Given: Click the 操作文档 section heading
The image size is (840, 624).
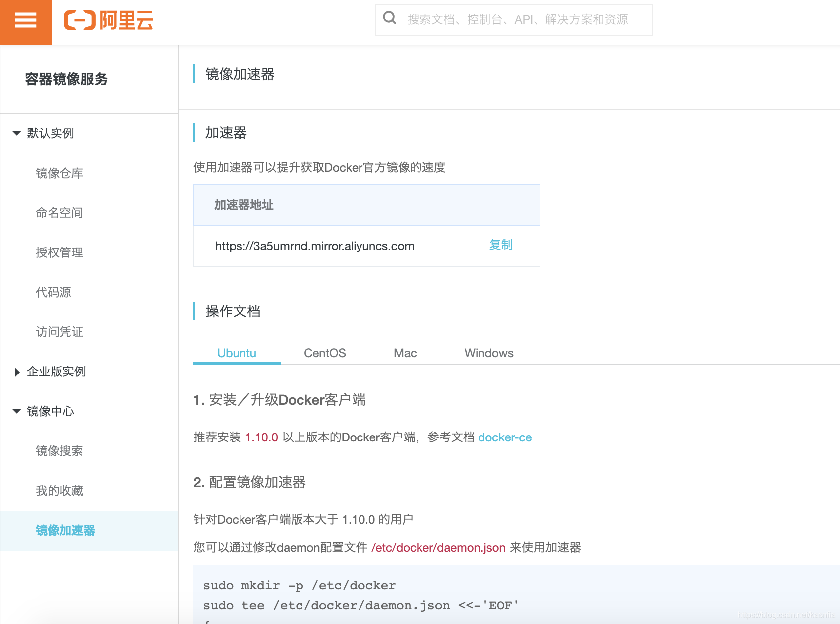Looking at the screenshot, I should [233, 312].
